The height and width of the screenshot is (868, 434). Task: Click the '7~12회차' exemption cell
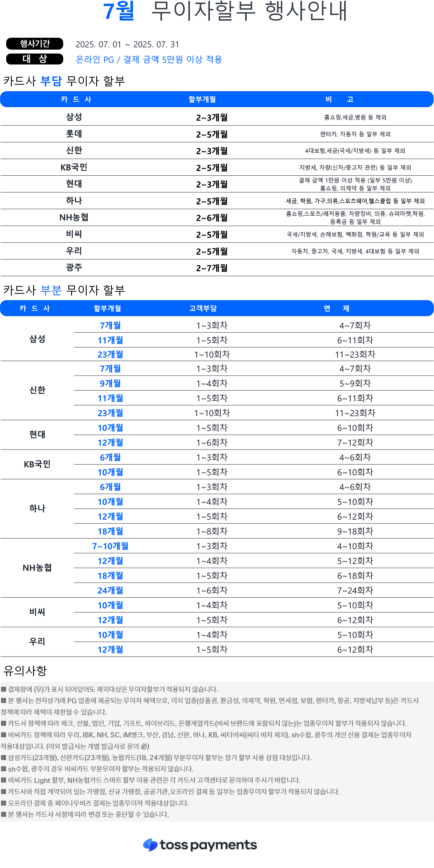click(355, 443)
